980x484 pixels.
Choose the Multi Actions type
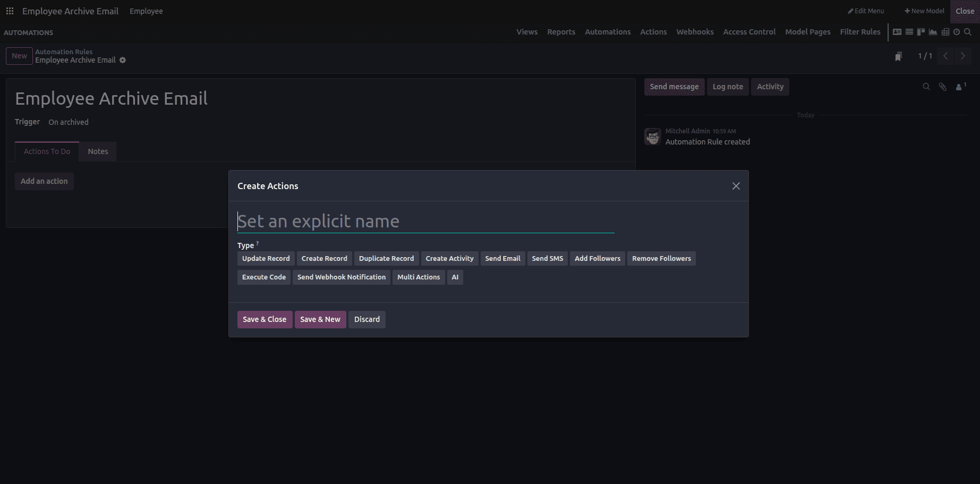419,277
